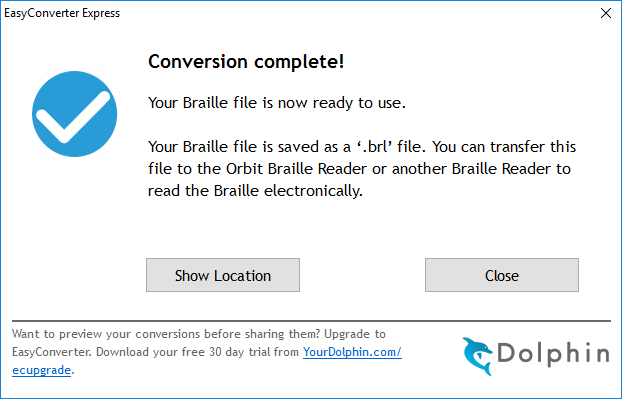Close the window using the title bar X
The height and width of the screenshot is (399, 622).
[x=606, y=13]
